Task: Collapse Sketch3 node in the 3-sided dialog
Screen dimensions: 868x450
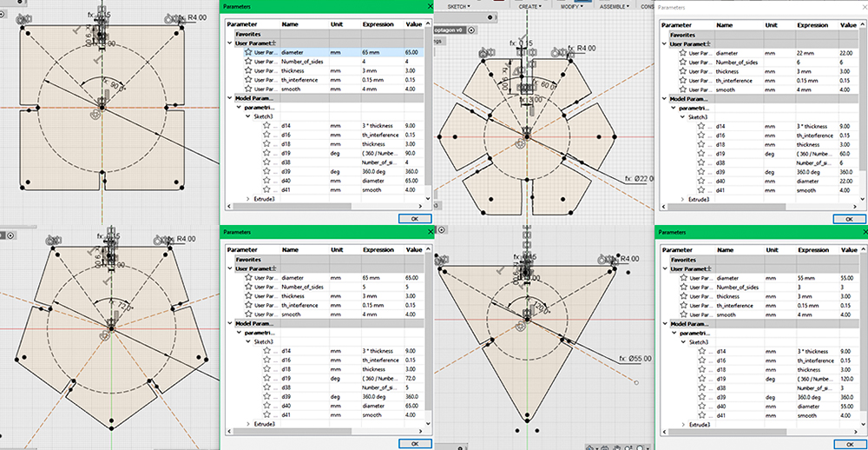Action: pos(683,342)
